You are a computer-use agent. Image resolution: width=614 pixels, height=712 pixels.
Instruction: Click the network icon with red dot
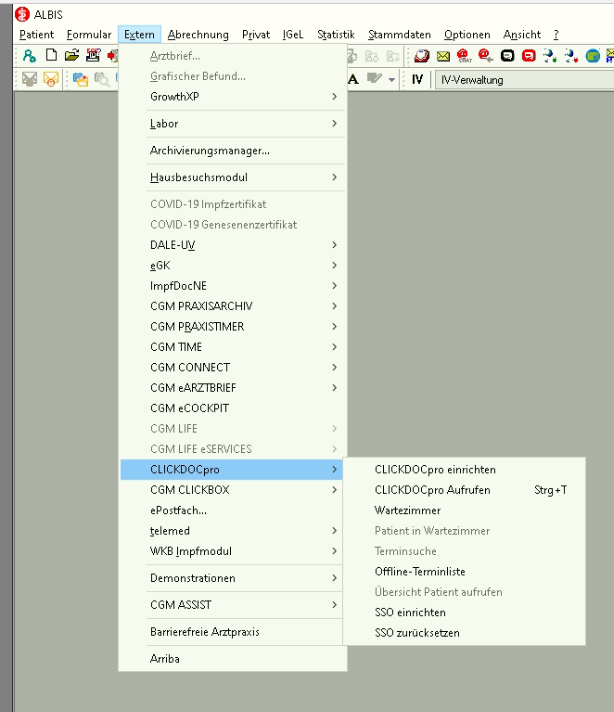[x=571, y=56]
